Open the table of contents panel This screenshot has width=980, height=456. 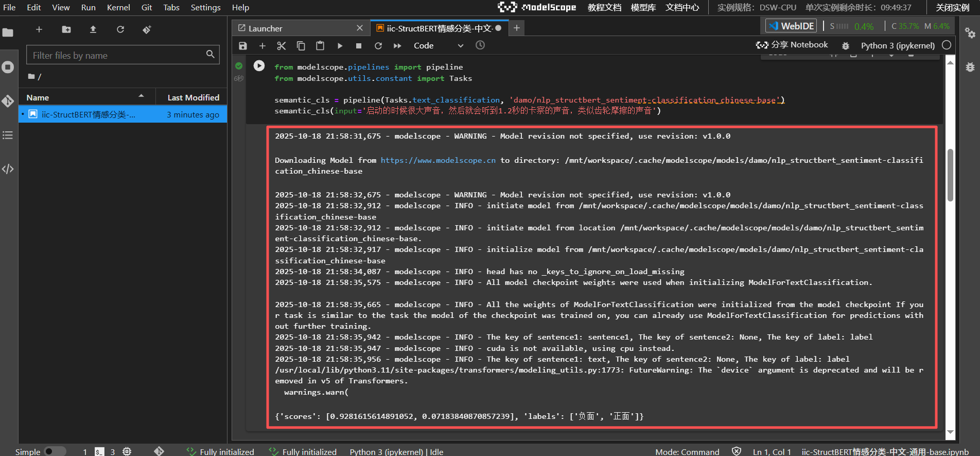point(8,135)
